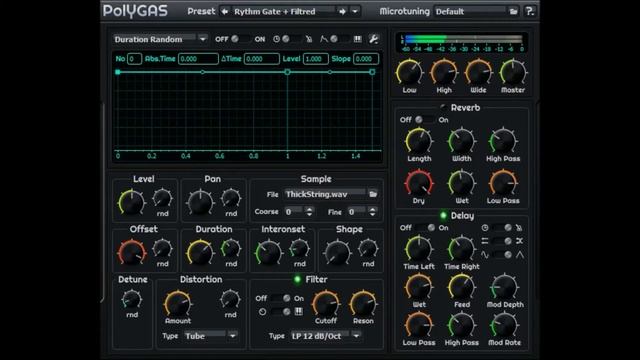Click the Delay Mod Depth knob

[x=504, y=287]
